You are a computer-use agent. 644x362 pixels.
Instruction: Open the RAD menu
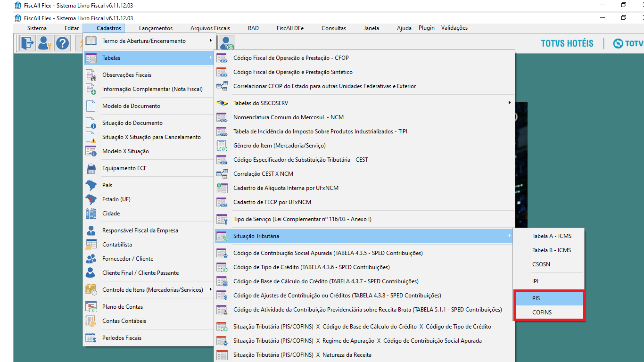(x=253, y=28)
